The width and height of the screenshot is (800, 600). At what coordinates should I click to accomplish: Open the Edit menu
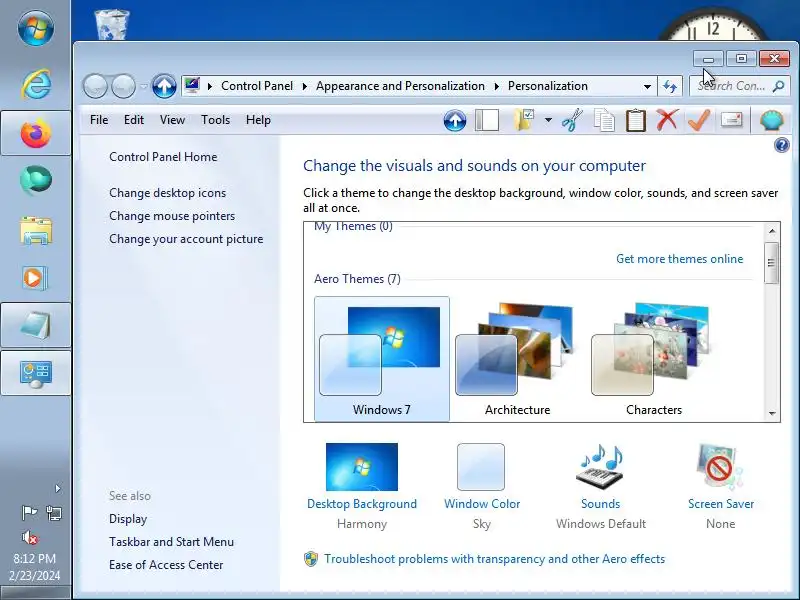click(134, 120)
